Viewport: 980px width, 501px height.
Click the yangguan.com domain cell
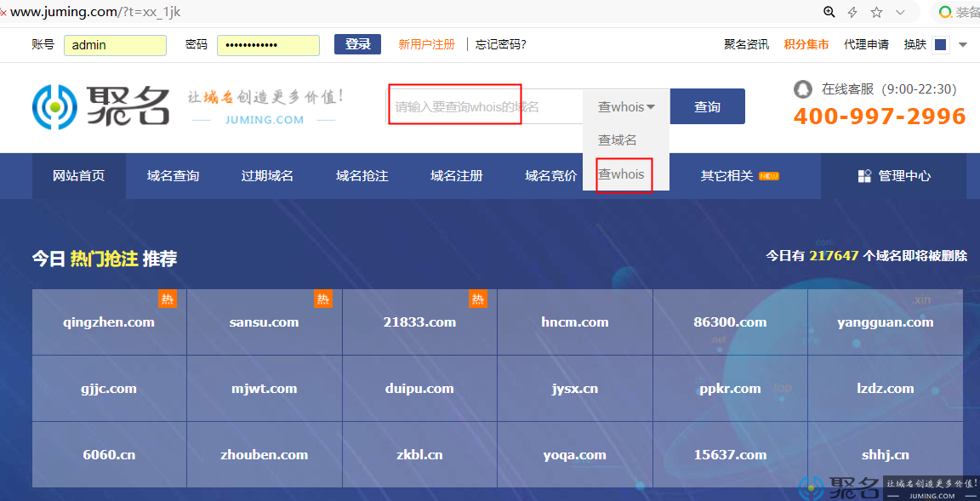click(886, 322)
